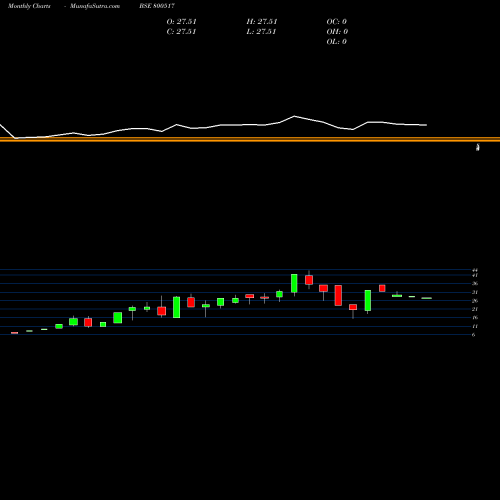Select the "OL: 0" readout
The width and height of the screenshot is (500, 500).
click(x=336, y=41)
